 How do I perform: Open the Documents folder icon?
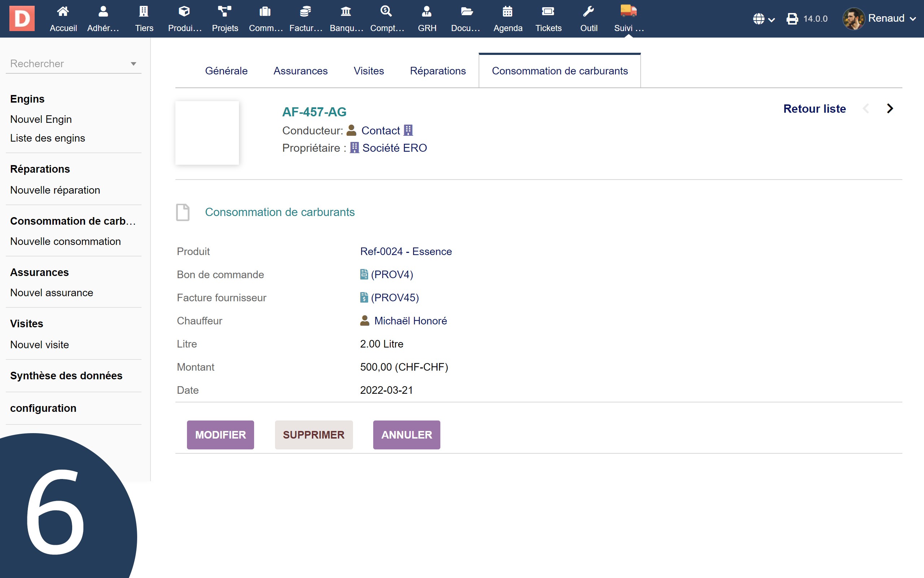[x=467, y=12]
